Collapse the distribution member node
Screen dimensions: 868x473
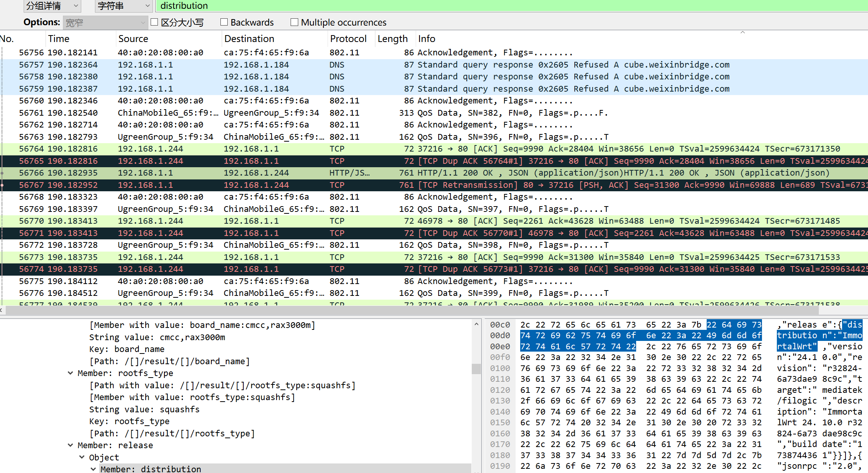(93, 469)
